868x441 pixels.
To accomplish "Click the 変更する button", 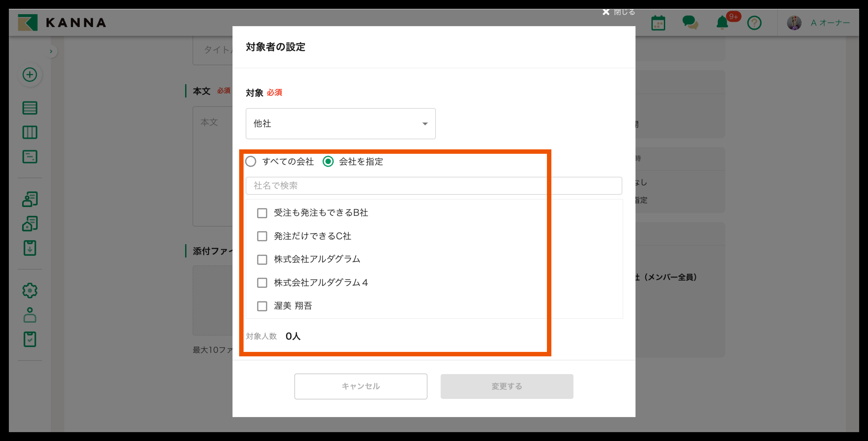I will 506,386.
